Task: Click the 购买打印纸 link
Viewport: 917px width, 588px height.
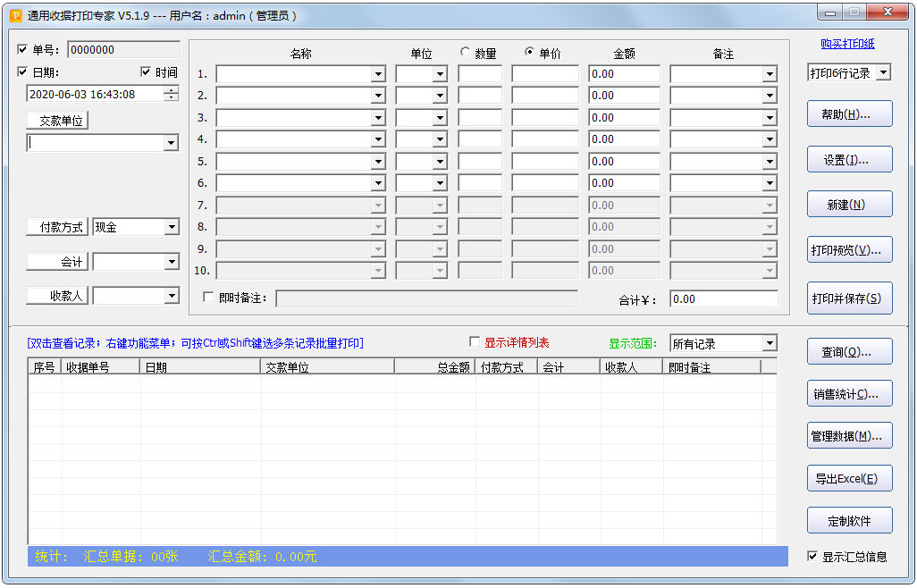Action: [847, 44]
